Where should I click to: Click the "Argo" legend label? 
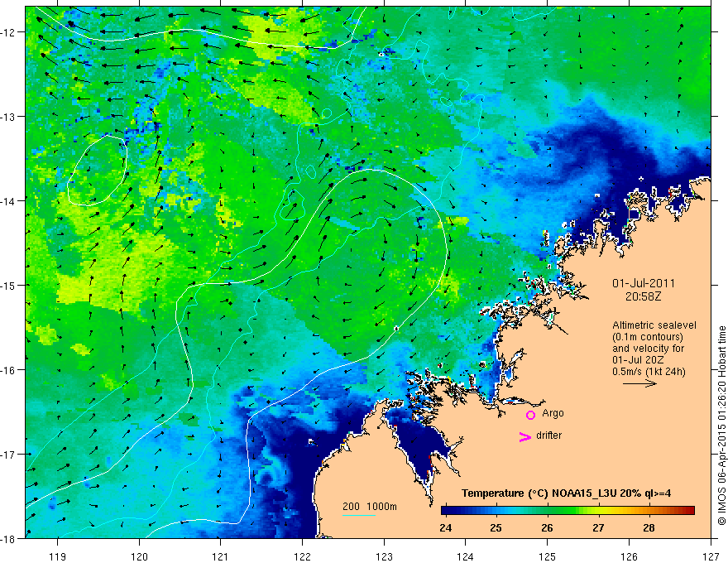pos(553,413)
